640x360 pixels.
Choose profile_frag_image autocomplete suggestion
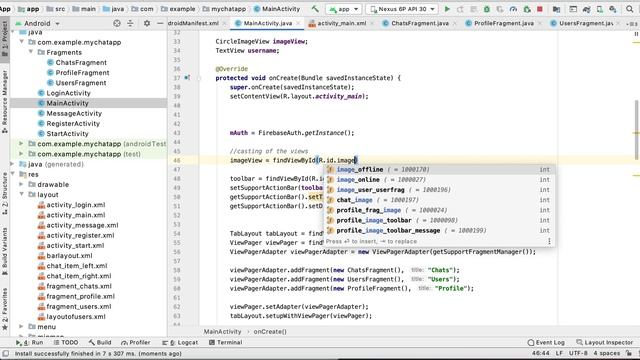(x=439, y=210)
